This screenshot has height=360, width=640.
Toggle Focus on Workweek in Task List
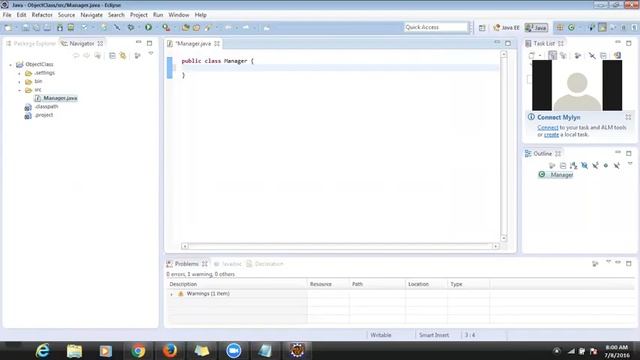pyautogui.click(x=578, y=56)
